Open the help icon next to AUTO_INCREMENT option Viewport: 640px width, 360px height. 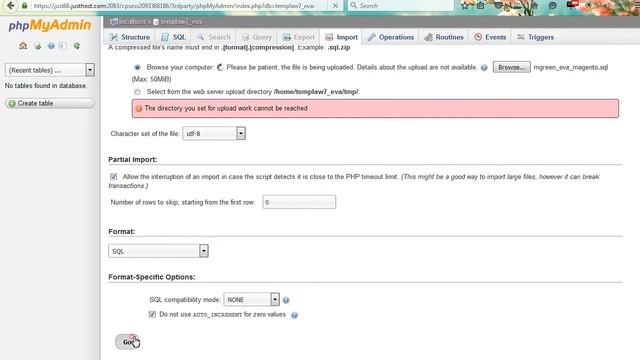point(295,315)
